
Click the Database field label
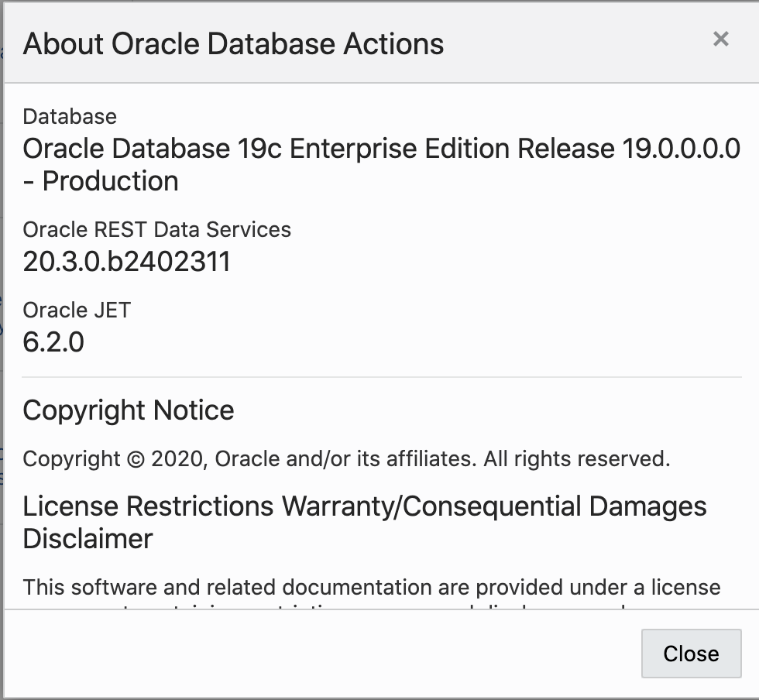click(70, 117)
